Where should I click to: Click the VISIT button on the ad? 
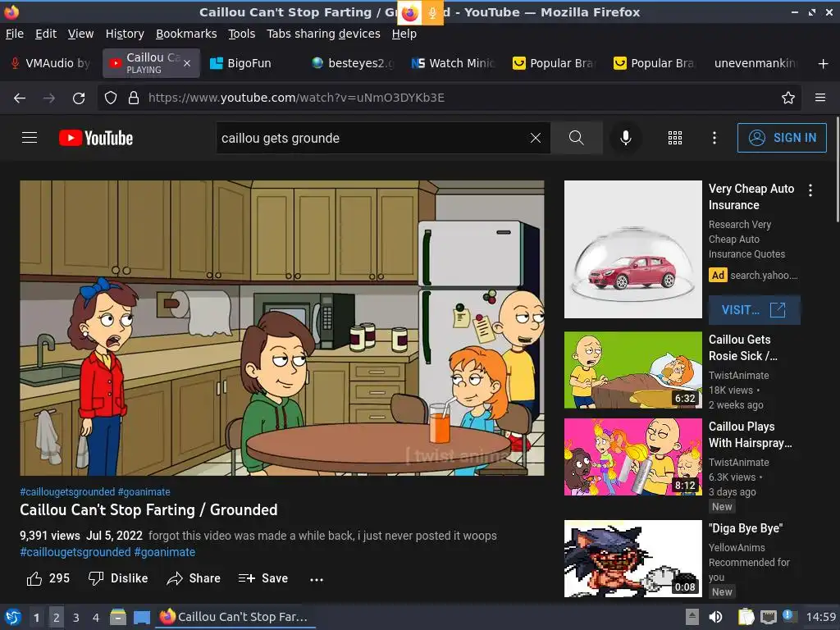pyautogui.click(x=755, y=310)
